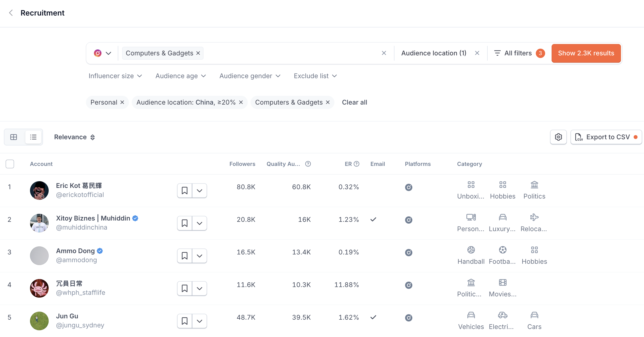Open table settings gear icon
The width and height of the screenshot is (644, 337).
click(558, 137)
